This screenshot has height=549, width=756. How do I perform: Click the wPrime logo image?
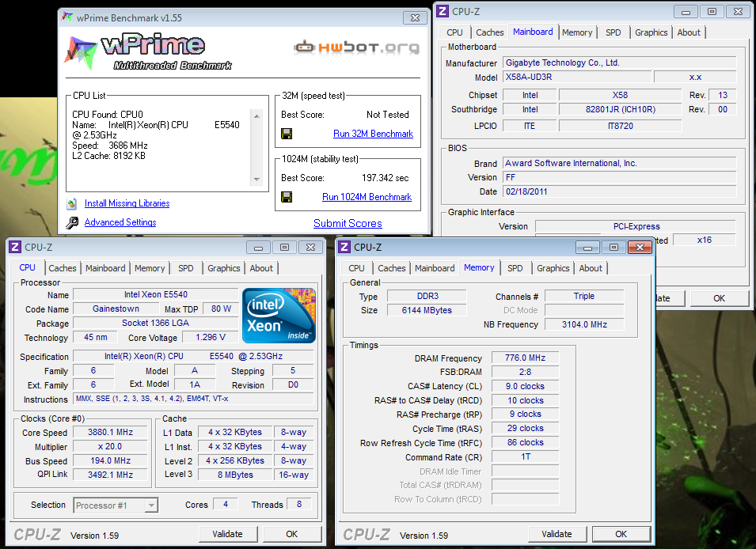click(149, 52)
